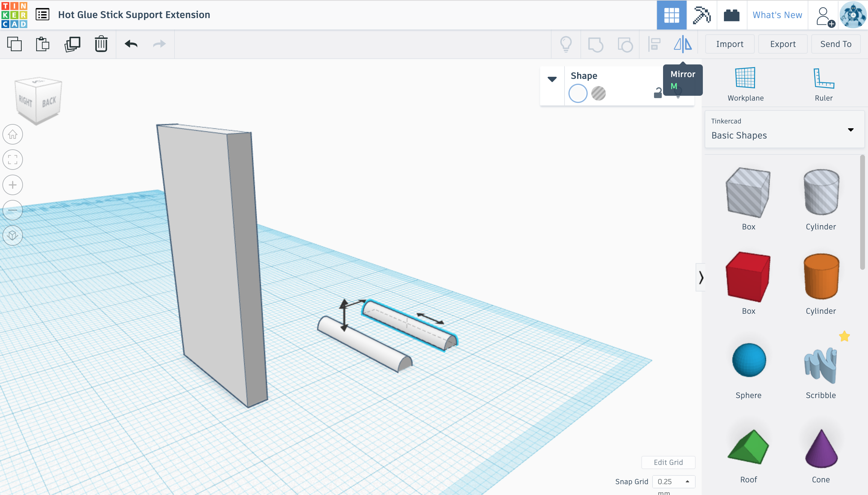Select the Solid shape option
This screenshot has width=868, height=495.
pos(578,94)
